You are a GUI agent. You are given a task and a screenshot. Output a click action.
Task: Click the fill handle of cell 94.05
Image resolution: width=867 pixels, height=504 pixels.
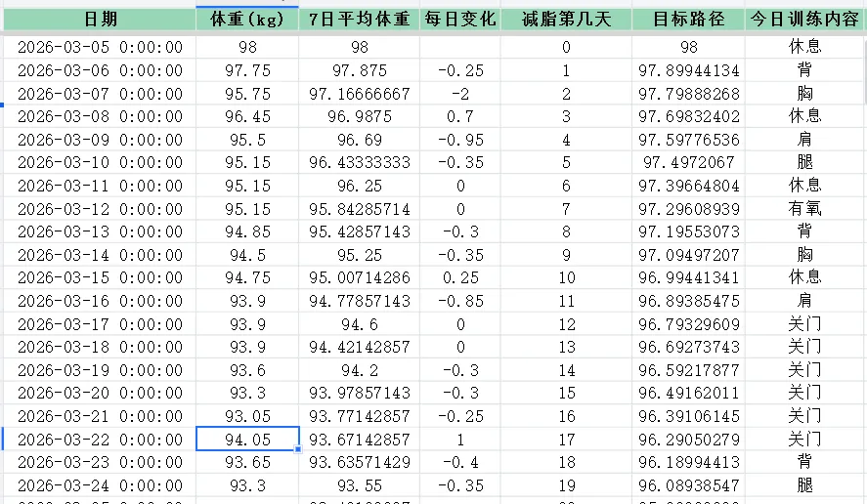pos(298,449)
